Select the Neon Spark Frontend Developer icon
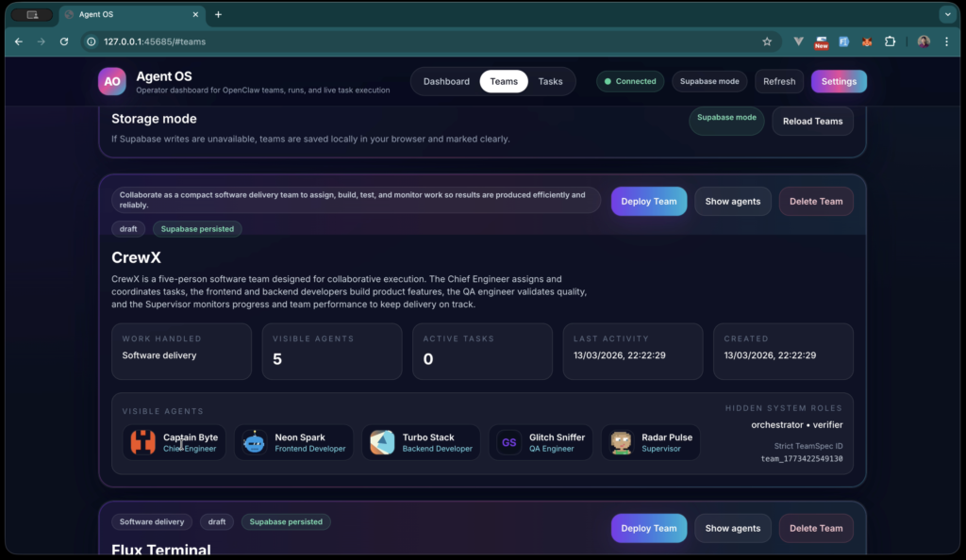This screenshot has width=966, height=560. point(253,442)
